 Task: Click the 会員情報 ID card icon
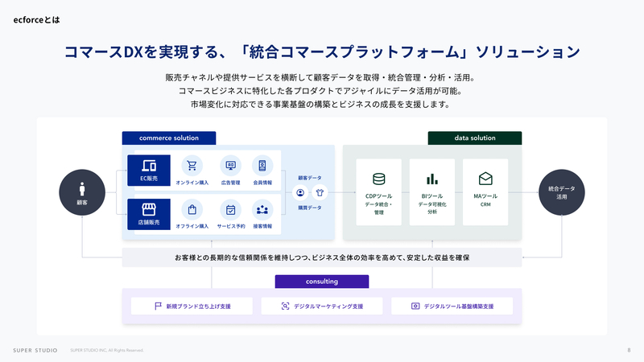tap(262, 166)
